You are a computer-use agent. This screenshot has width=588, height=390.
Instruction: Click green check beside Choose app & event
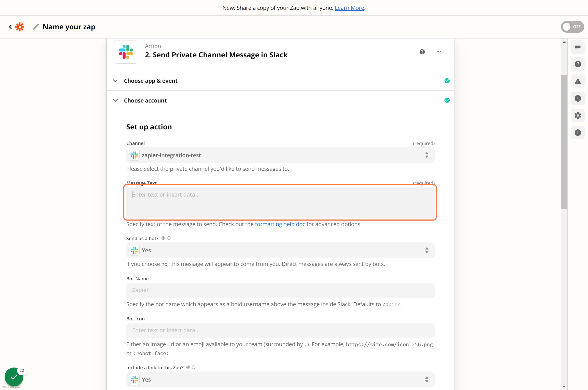pos(447,80)
